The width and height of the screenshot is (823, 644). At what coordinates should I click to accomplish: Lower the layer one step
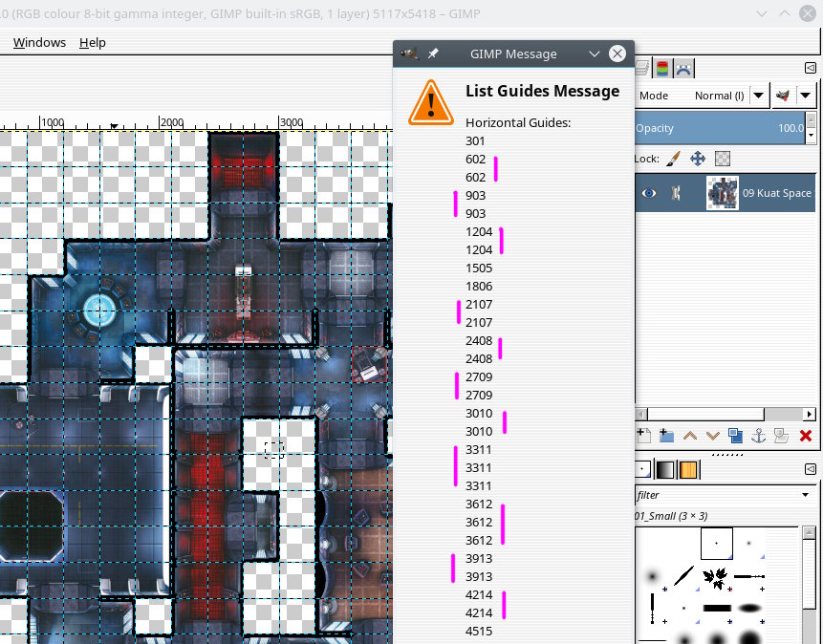pyautogui.click(x=713, y=436)
